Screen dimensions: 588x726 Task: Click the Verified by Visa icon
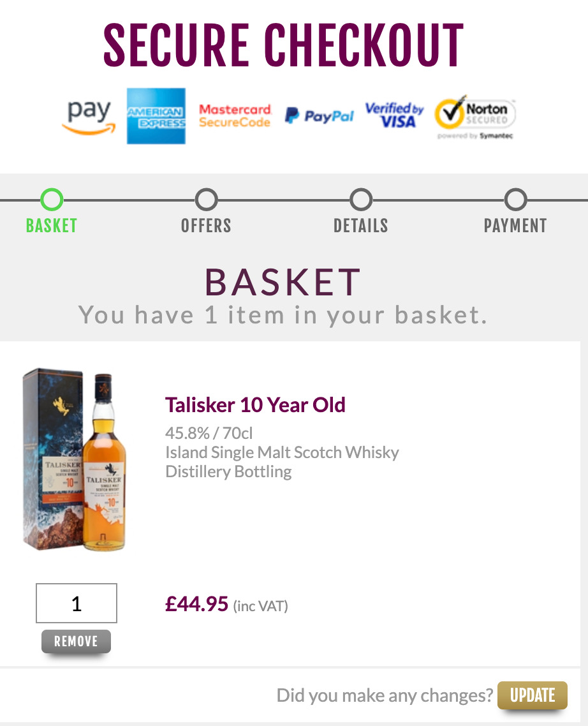pos(393,115)
